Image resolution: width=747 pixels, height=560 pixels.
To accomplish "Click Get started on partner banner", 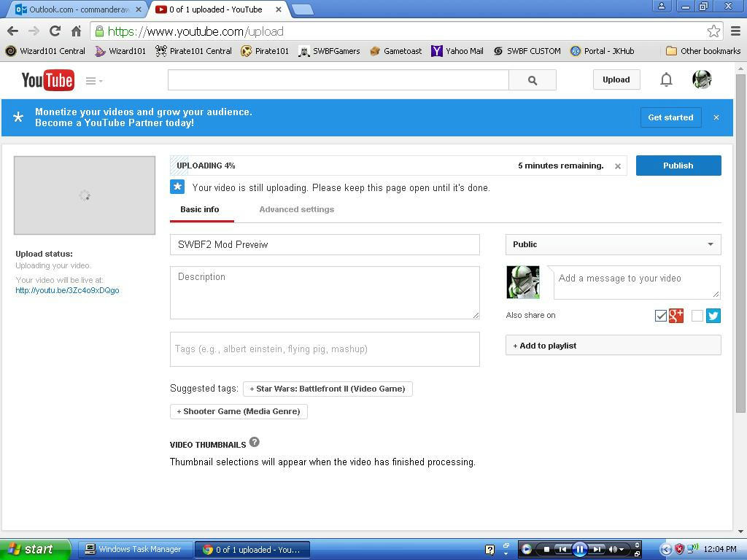I will [671, 117].
